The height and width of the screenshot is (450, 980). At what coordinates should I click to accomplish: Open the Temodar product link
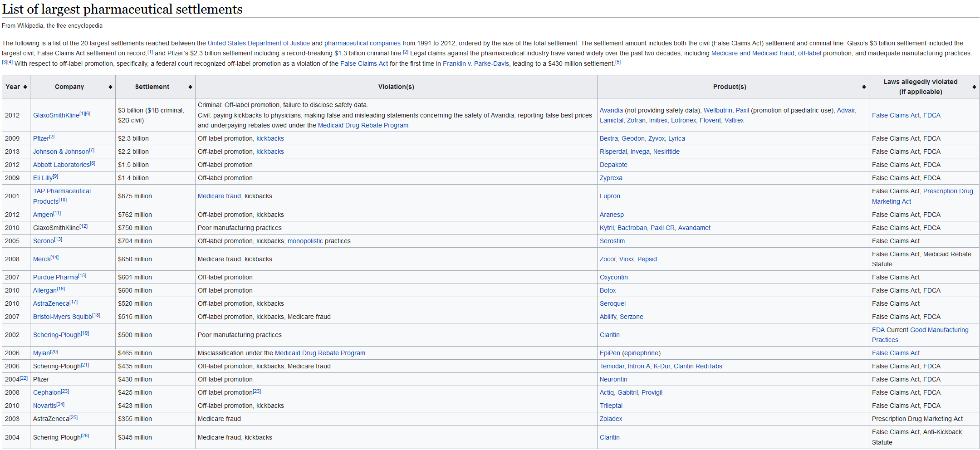click(x=612, y=366)
